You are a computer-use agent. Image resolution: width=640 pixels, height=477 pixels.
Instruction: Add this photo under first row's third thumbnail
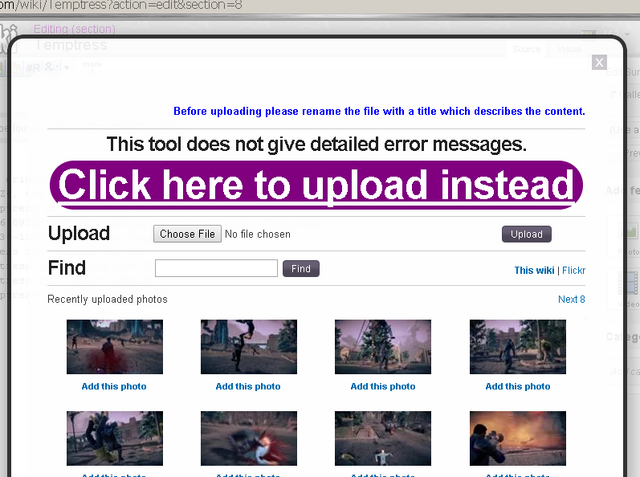pyautogui.click(x=383, y=386)
